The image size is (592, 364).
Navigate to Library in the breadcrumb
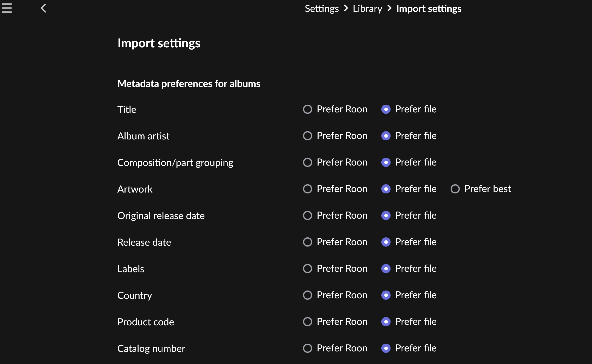point(367,9)
